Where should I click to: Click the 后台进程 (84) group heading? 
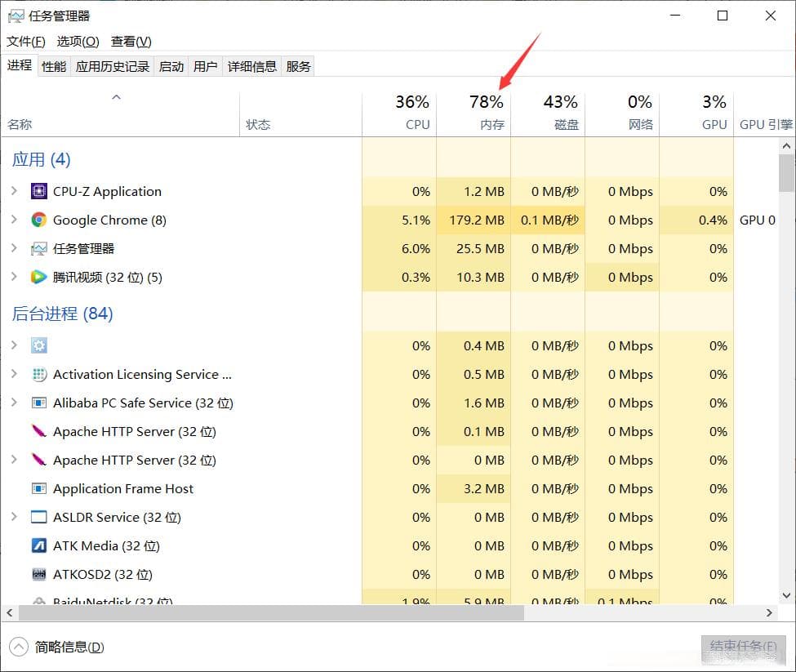click(x=62, y=314)
